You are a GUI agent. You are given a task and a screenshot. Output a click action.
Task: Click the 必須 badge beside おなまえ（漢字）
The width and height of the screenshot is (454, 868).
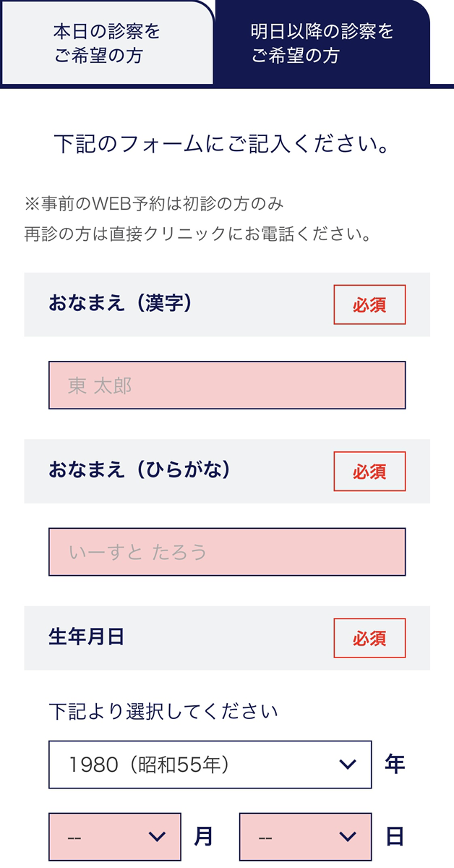click(x=369, y=305)
